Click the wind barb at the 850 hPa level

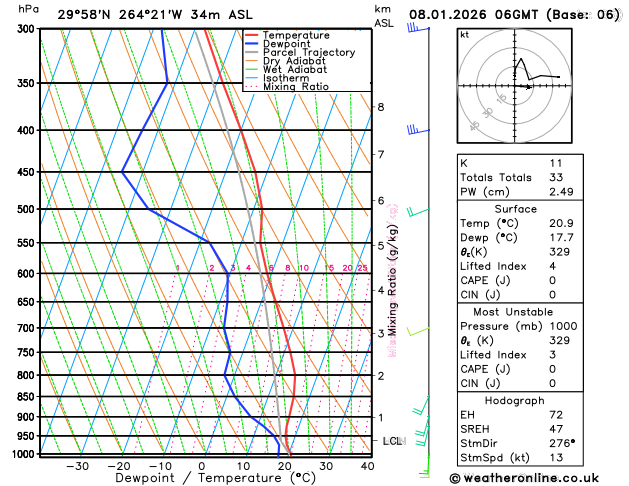(x=421, y=405)
